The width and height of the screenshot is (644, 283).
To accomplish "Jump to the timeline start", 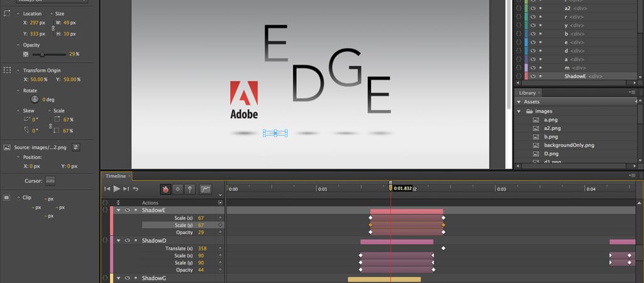I will pyautogui.click(x=107, y=189).
